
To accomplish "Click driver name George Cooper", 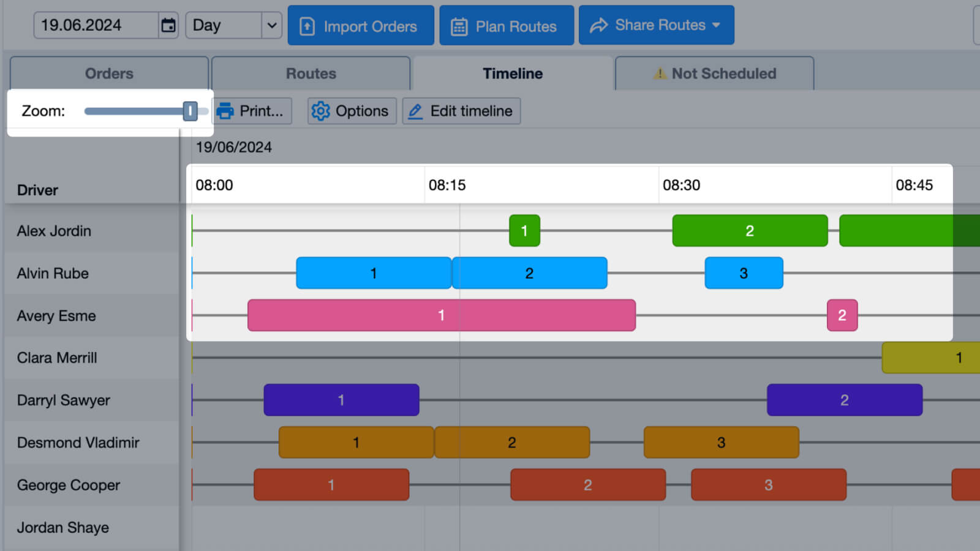I will [x=69, y=485].
